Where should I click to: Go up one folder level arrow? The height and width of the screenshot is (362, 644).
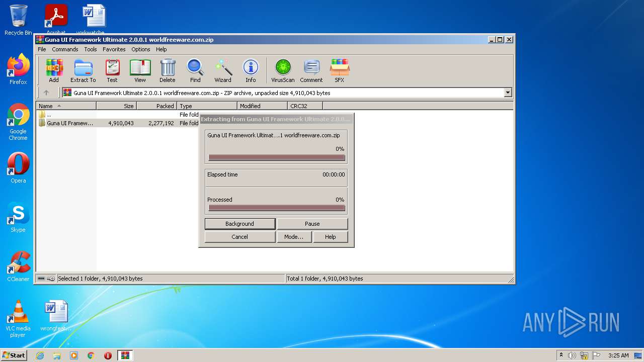(46, 93)
